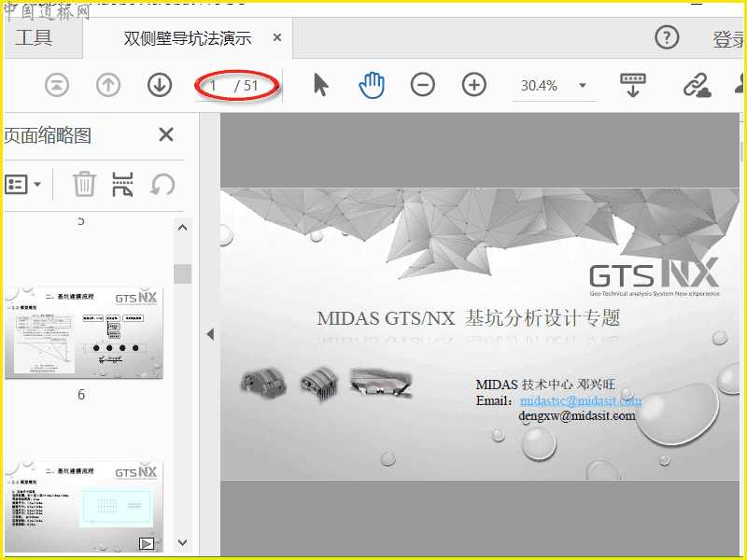
Task: Select the arrow selection tool
Action: (321, 85)
